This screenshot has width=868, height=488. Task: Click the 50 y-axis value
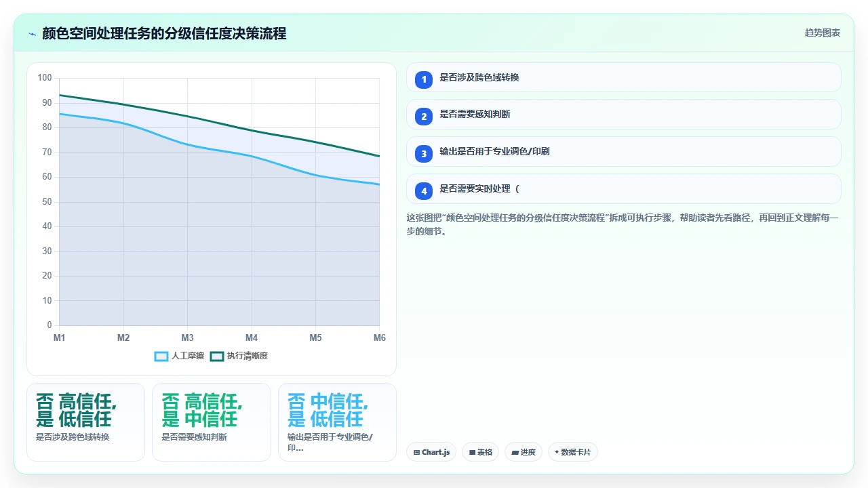(47, 202)
